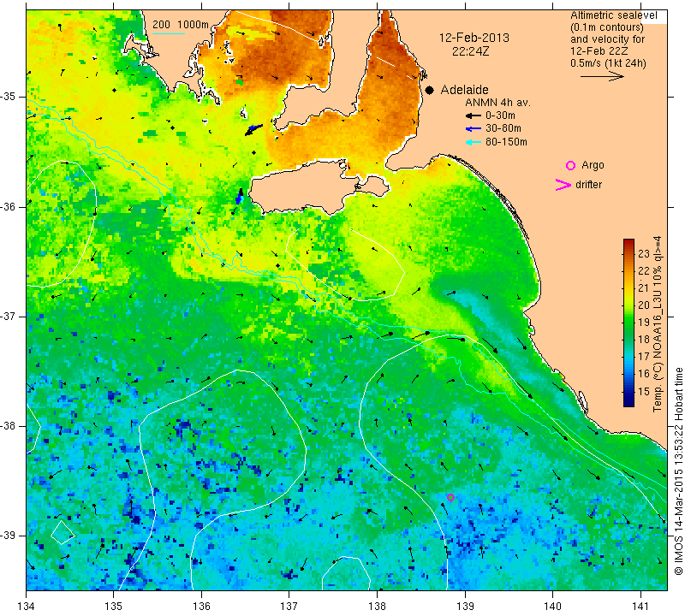Click the latitude -38 axis label
Viewport: 685px width, 616px height.
click(x=9, y=426)
